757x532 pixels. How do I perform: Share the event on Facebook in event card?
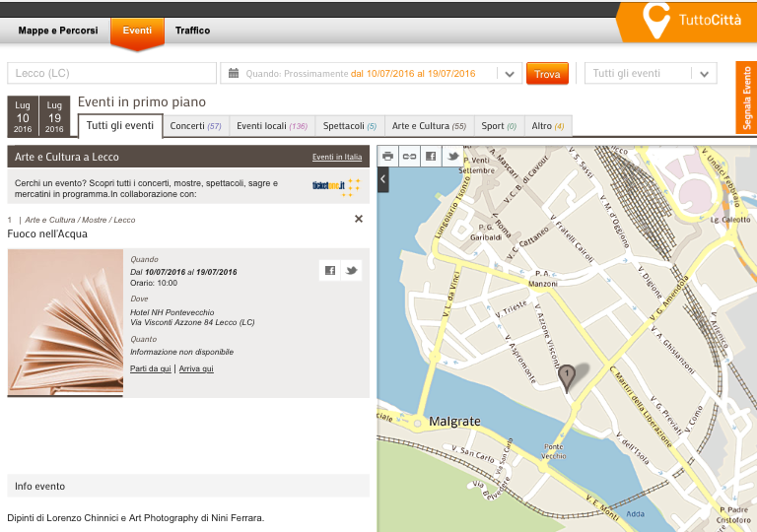pyautogui.click(x=330, y=271)
